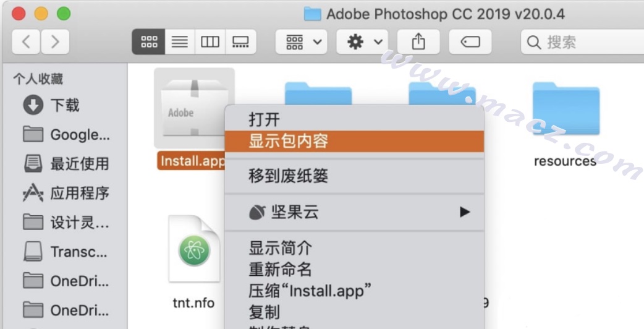This screenshot has width=644, height=329.
Task: Choose 显示包内容 from the context menu
Action: tap(354, 141)
